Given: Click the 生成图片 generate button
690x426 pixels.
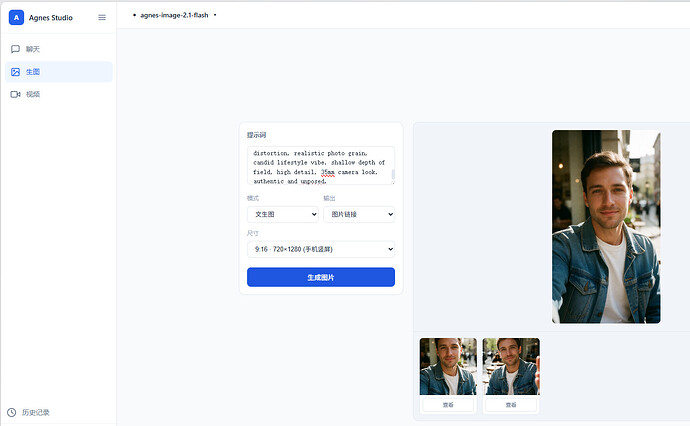Looking at the screenshot, I should click(321, 277).
